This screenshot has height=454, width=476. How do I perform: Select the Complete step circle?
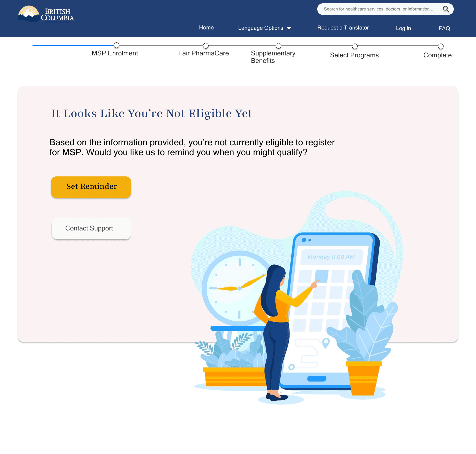441,46
